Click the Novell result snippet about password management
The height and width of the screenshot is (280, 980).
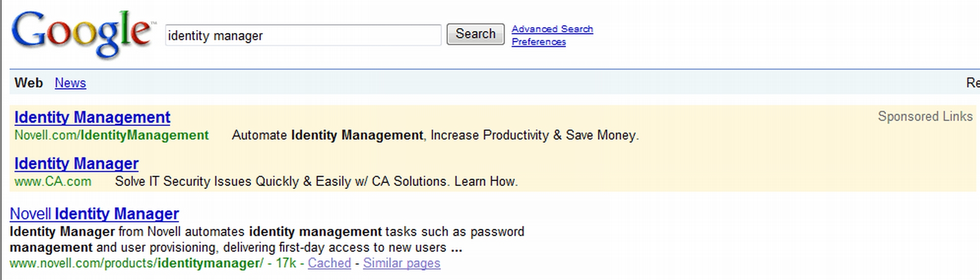click(x=267, y=239)
